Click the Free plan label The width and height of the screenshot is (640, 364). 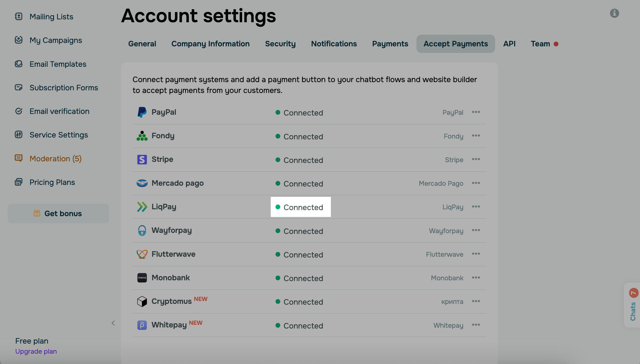[x=32, y=341]
